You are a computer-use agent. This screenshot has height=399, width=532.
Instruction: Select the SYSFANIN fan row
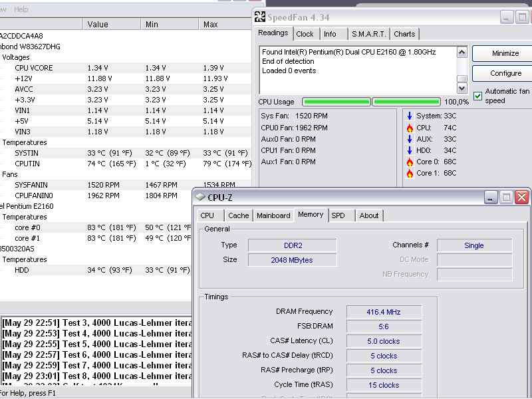click(x=126, y=185)
